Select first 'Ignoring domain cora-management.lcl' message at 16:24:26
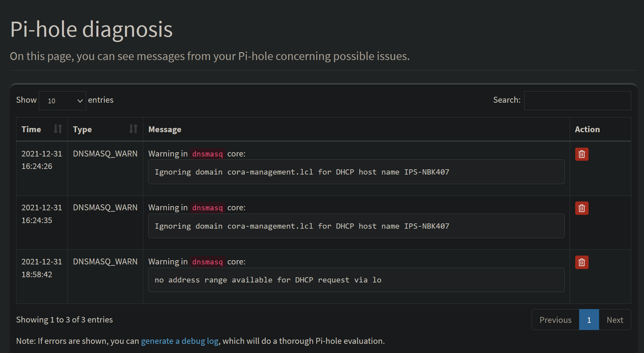644x353 pixels. (x=356, y=172)
